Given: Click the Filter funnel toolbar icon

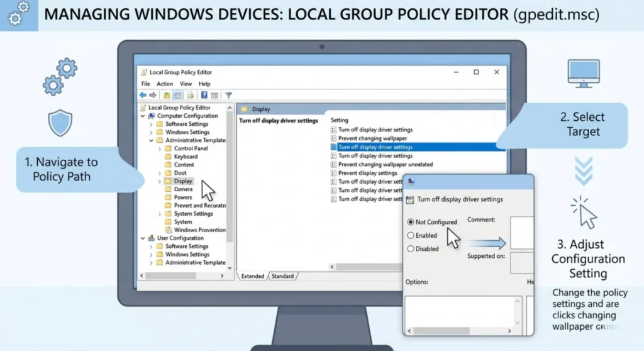Looking at the screenshot, I should pos(229,96).
